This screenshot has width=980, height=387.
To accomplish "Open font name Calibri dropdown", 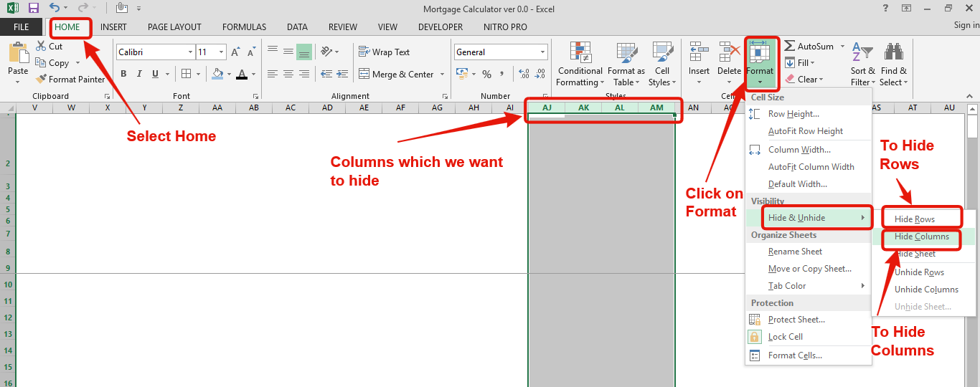I will (x=190, y=52).
